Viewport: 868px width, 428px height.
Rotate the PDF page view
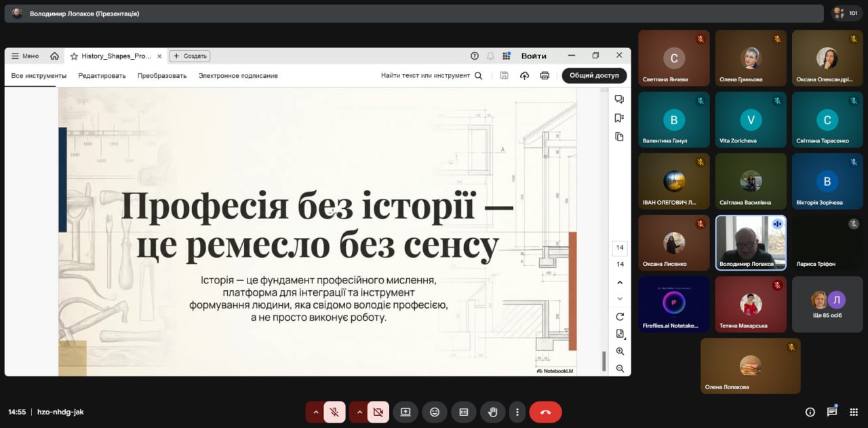[x=620, y=317]
